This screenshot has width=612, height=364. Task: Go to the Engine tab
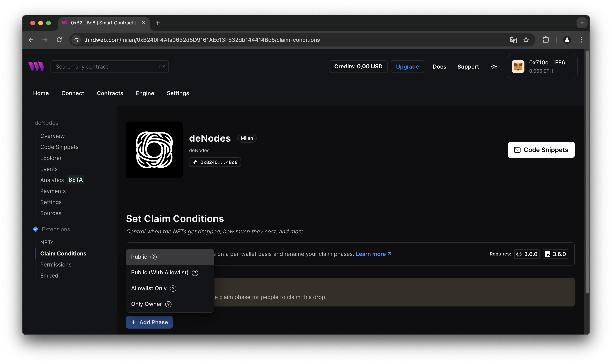pos(145,93)
